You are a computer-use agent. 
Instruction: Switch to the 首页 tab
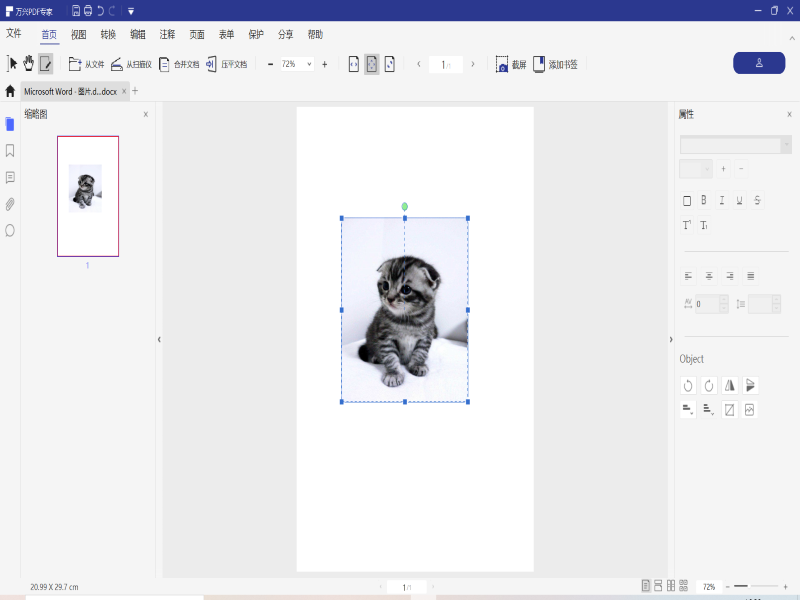49,35
